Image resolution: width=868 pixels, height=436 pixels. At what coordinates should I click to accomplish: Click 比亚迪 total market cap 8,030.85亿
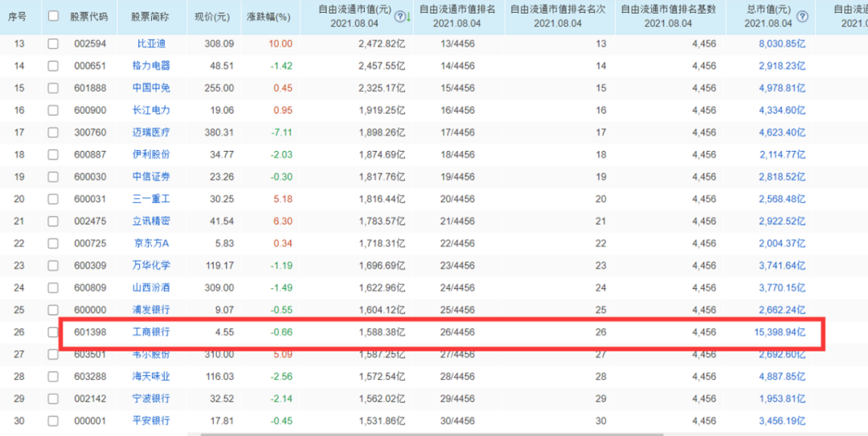(781, 43)
